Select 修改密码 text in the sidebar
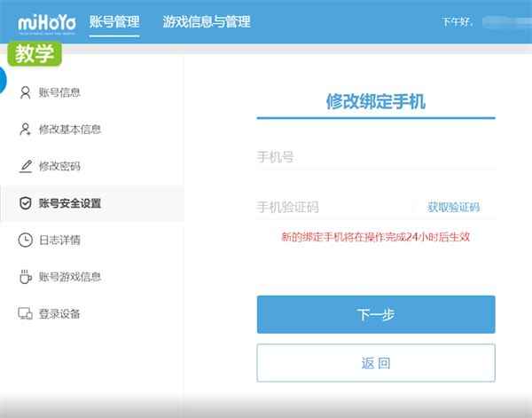This screenshot has width=532, height=418. click(59, 167)
